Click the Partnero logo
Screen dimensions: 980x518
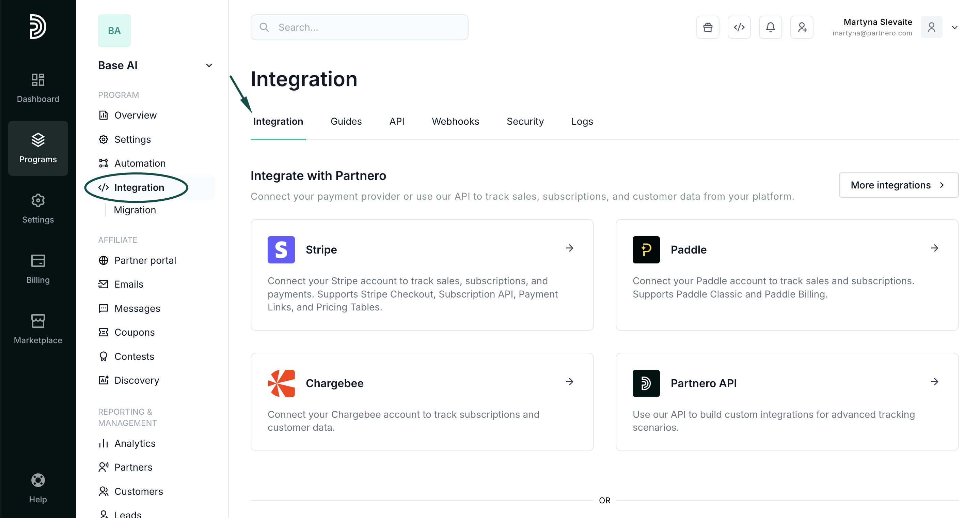pos(38,27)
